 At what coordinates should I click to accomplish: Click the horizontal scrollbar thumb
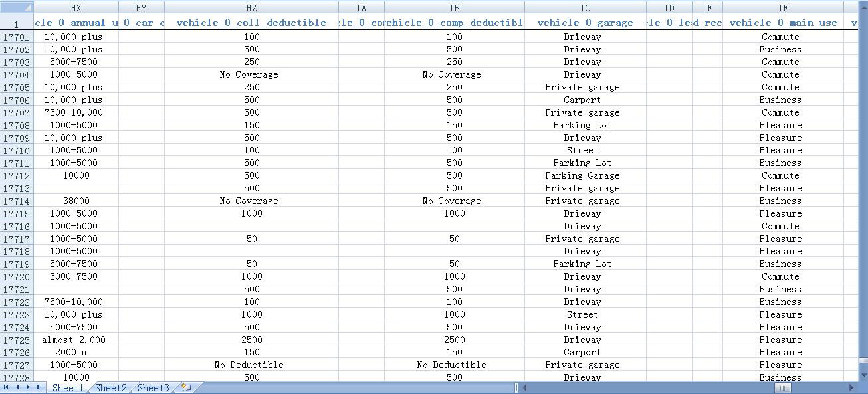[x=784, y=387]
